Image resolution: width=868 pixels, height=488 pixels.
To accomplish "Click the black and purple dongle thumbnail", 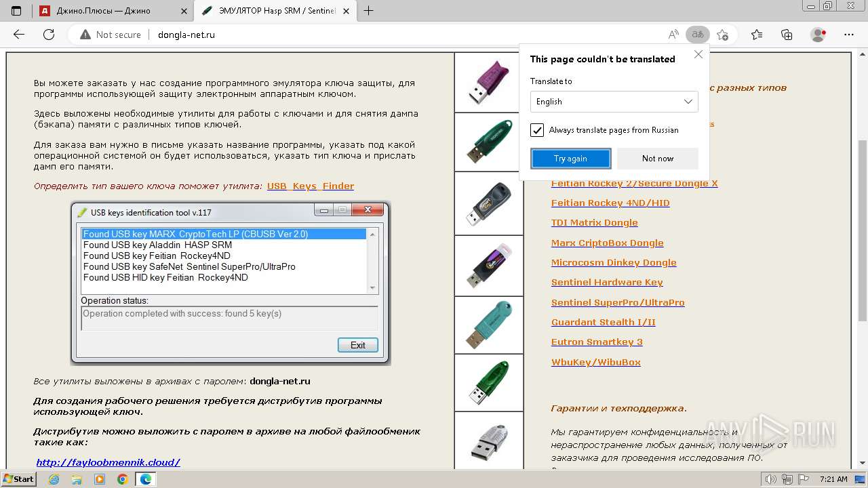I will 489,266.
